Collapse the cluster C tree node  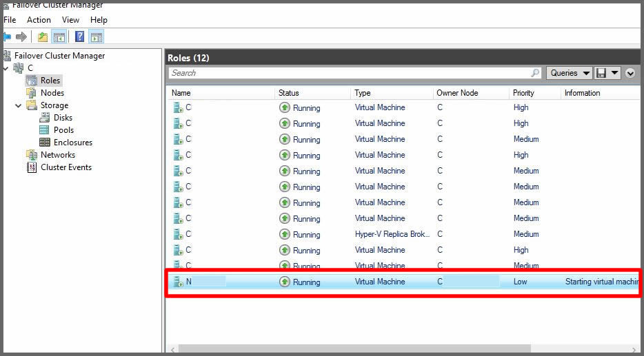point(6,68)
